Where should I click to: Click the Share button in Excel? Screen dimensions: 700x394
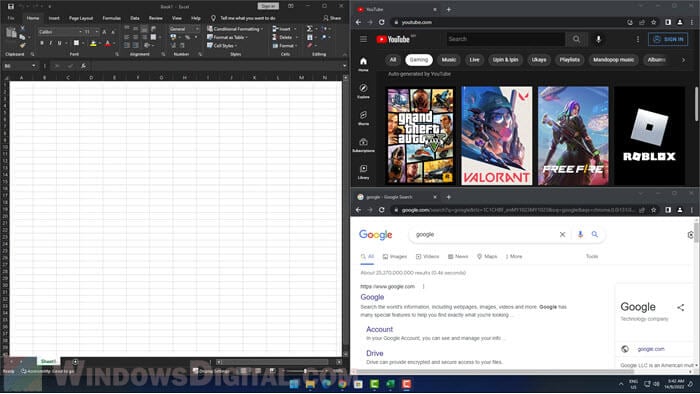(332, 18)
